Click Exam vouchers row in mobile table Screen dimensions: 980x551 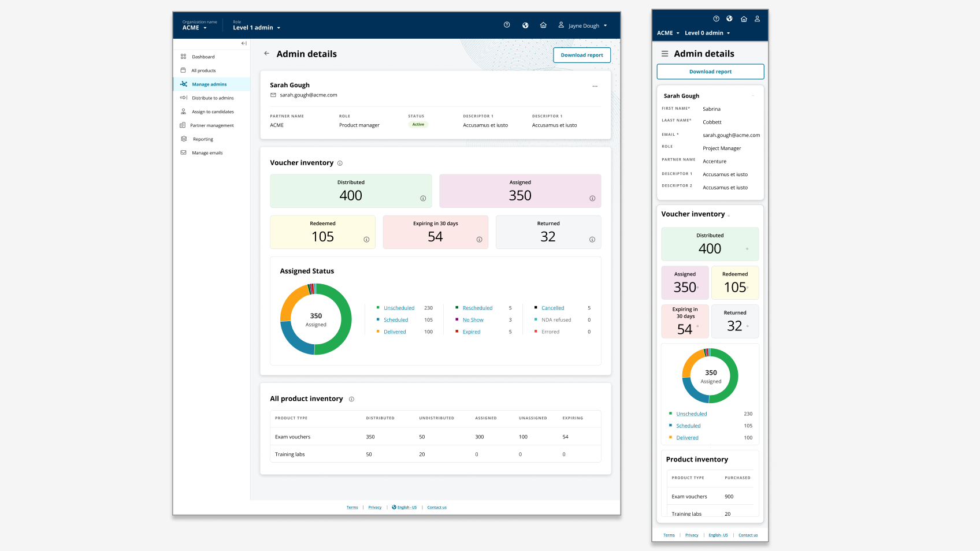point(710,497)
